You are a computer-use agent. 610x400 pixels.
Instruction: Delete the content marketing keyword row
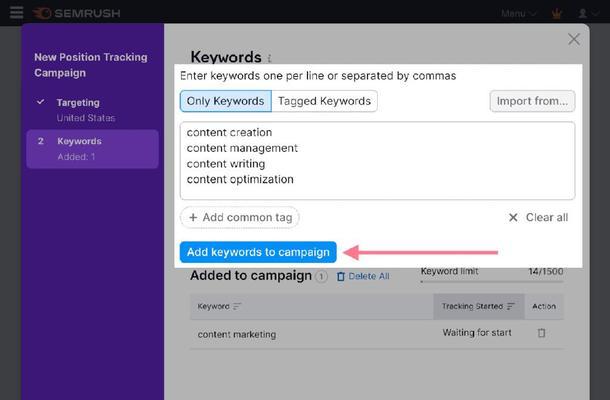click(x=541, y=333)
